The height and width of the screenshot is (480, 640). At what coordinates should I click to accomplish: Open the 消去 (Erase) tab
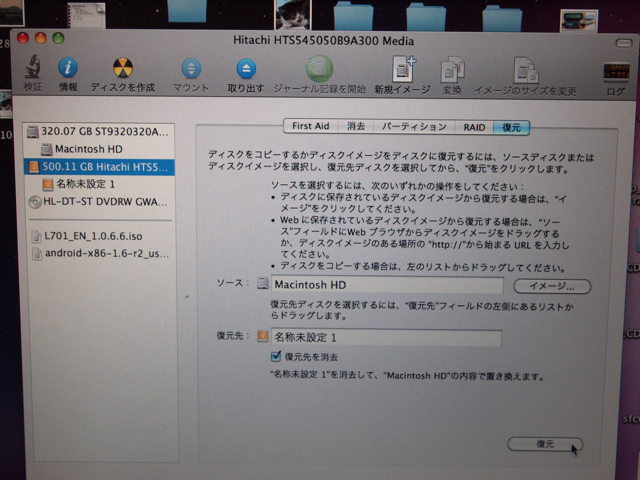tap(356, 127)
